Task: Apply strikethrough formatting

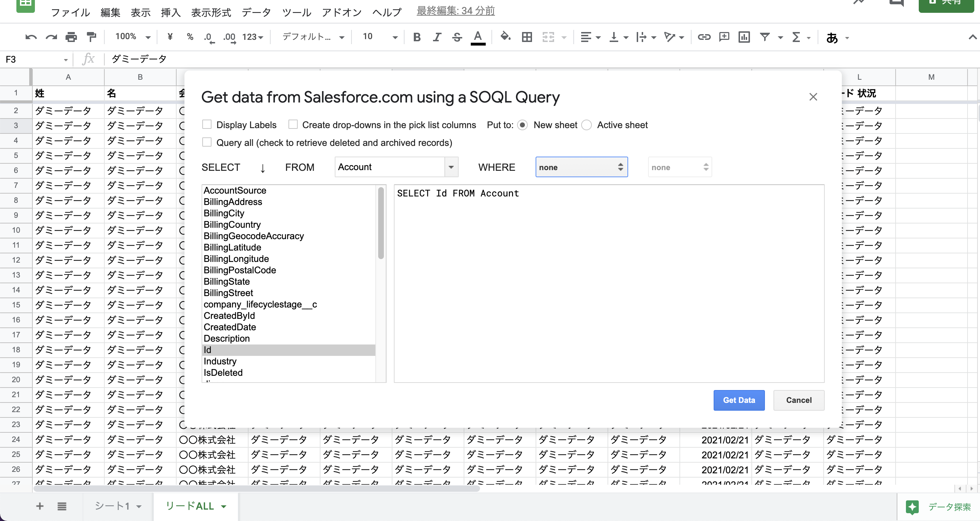Action: pos(457,37)
